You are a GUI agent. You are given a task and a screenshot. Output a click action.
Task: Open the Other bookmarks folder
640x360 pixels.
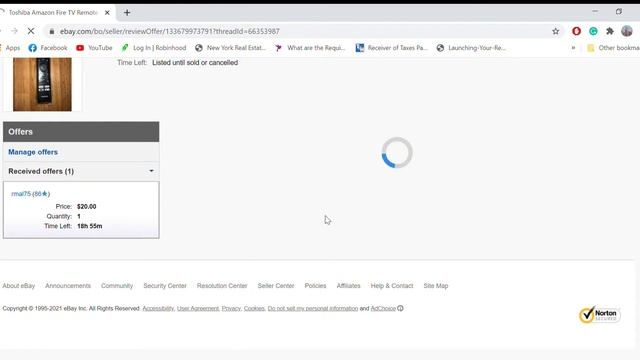[613, 48]
